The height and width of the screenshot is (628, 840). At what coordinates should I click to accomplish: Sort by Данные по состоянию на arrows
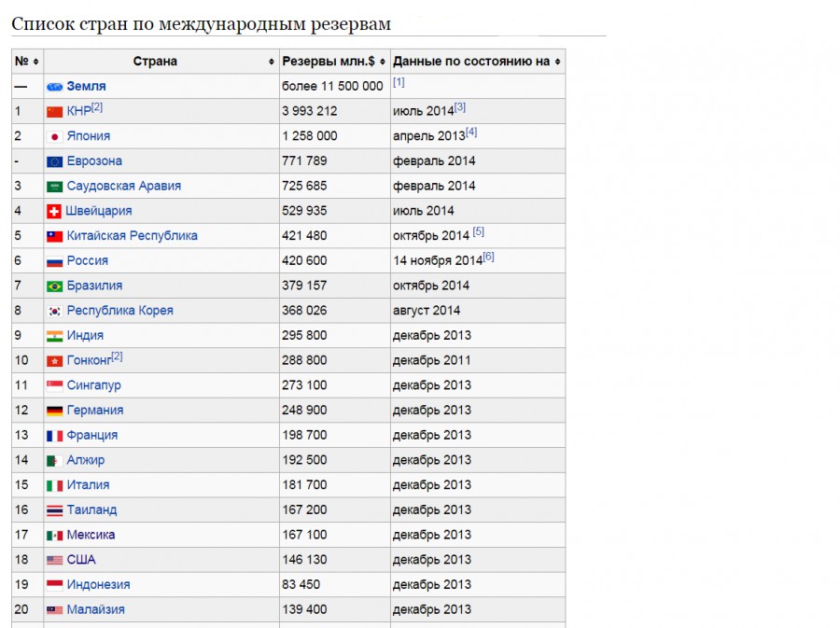coord(558,62)
